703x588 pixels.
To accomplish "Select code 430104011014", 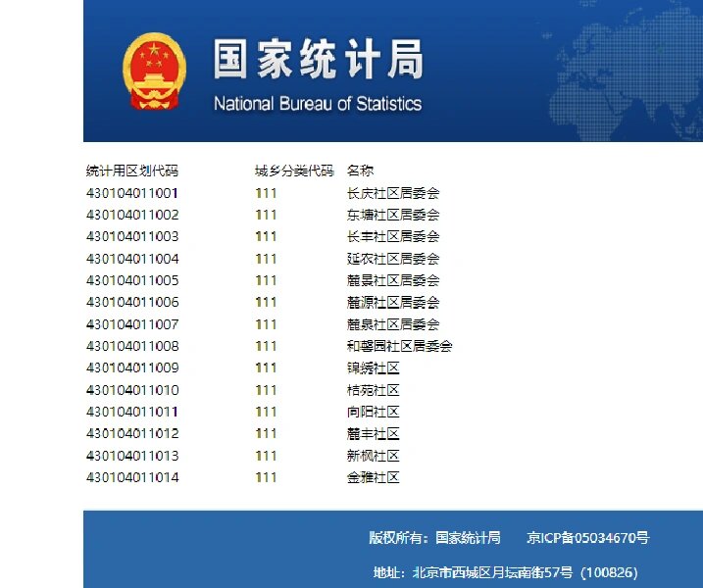I will point(132,477).
